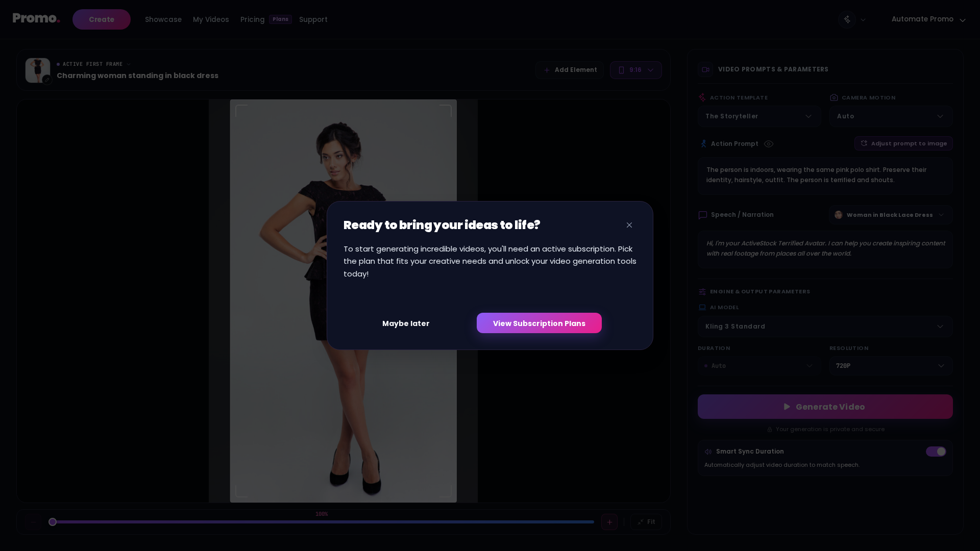Screen dimensions: 980x551
Task: Toggle Action Prompt visibility eye icon
Action: point(769,144)
